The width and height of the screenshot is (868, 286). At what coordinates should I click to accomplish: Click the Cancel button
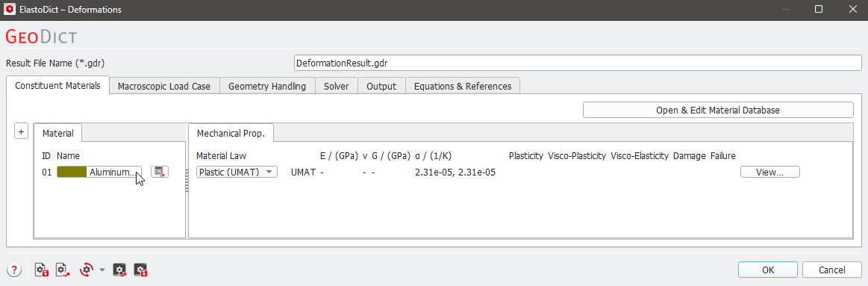tap(832, 270)
